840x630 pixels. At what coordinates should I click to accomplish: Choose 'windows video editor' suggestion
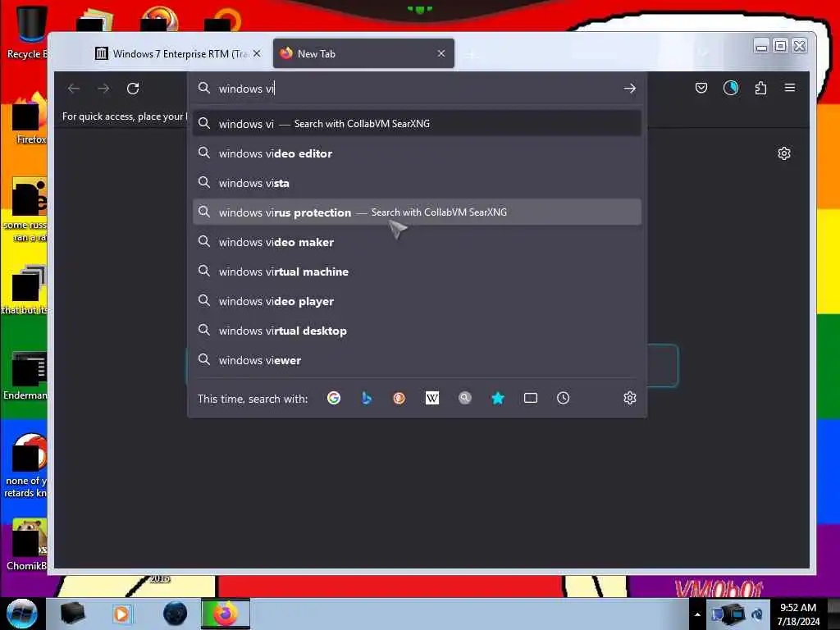coord(417,153)
